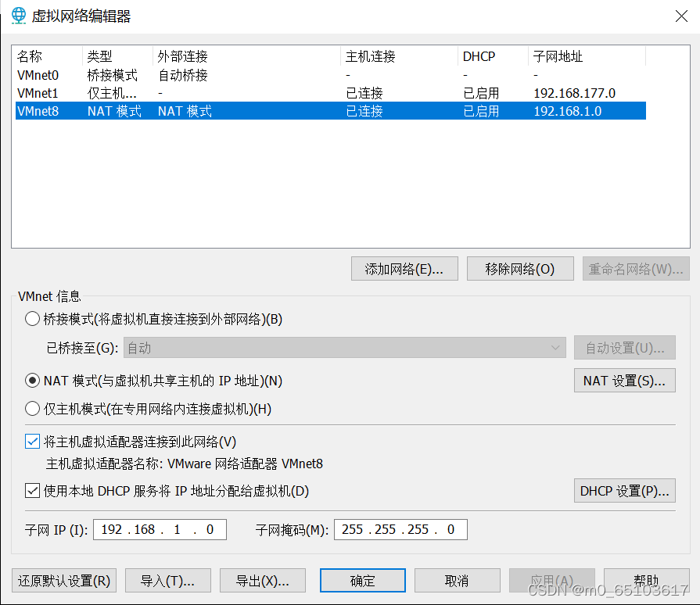Click the 导入(T)... button

coord(168,581)
